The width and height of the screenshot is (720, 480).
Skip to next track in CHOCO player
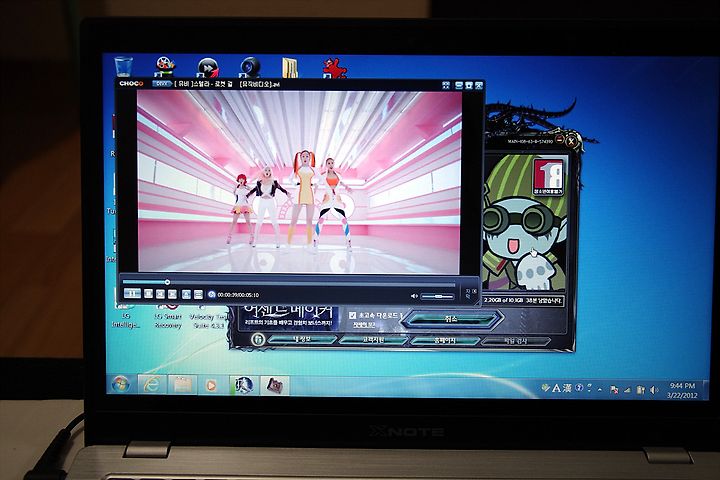(172, 294)
